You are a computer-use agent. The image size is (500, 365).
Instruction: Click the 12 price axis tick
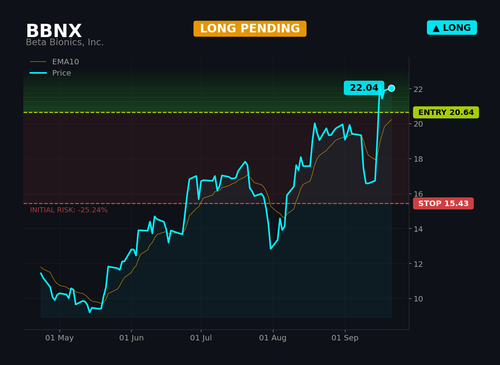(418, 264)
